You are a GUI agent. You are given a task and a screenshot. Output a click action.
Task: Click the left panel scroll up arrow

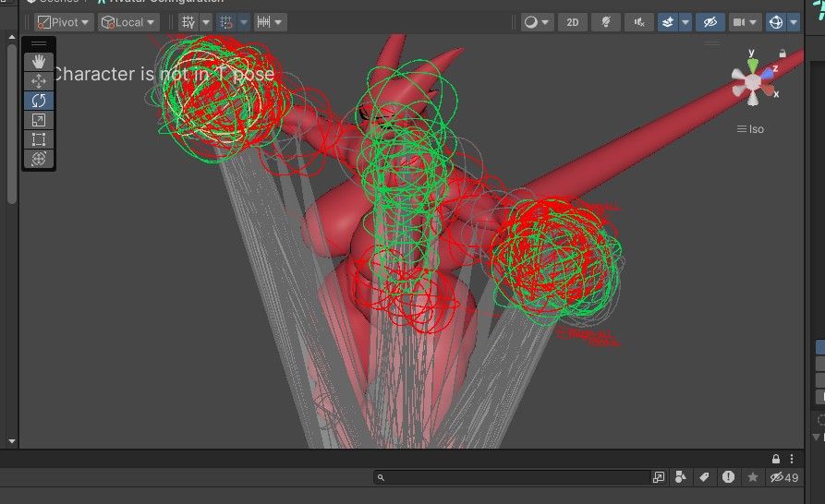(x=12, y=37)
